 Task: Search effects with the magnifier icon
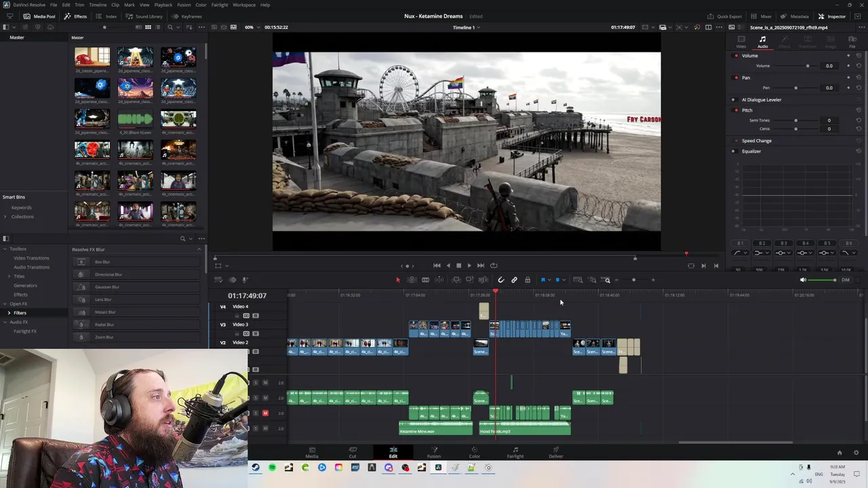point(182,239)
